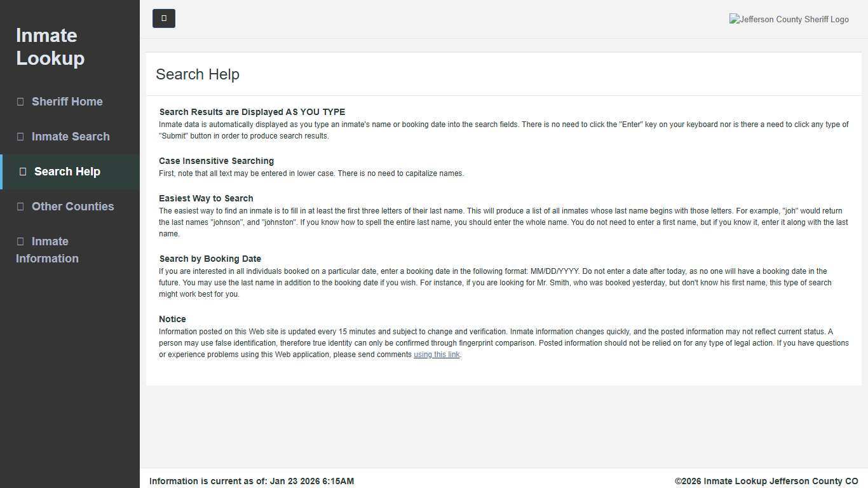Click the icon next to Inmate Search
This screenshot has width=868, height=488.
tap(20, 137)
